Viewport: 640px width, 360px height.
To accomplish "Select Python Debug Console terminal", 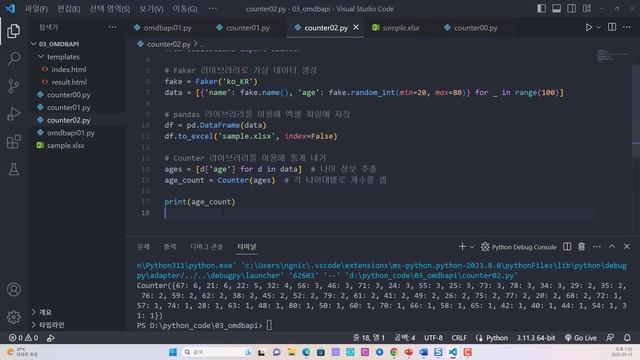I will [x=518, y=247].
